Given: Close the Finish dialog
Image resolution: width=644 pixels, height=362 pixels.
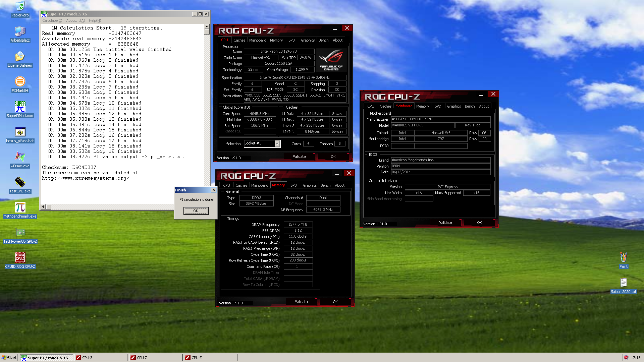Looking at the screenshot, I should [213, 190].
